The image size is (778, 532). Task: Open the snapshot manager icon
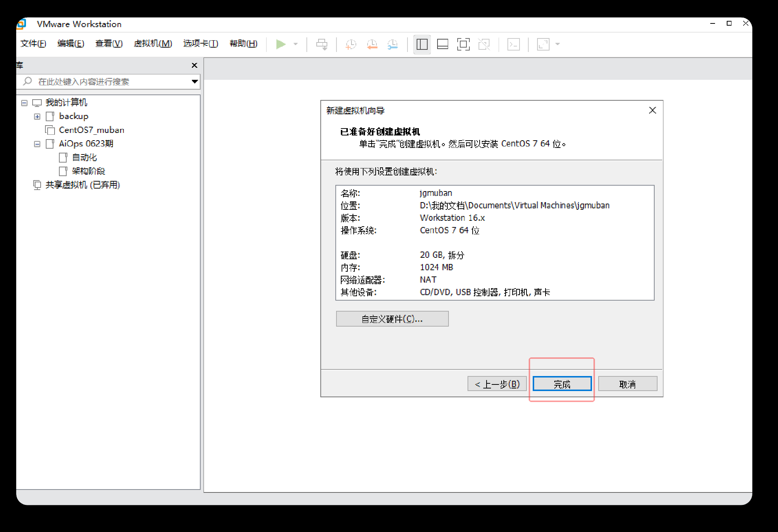pos(392,44)
